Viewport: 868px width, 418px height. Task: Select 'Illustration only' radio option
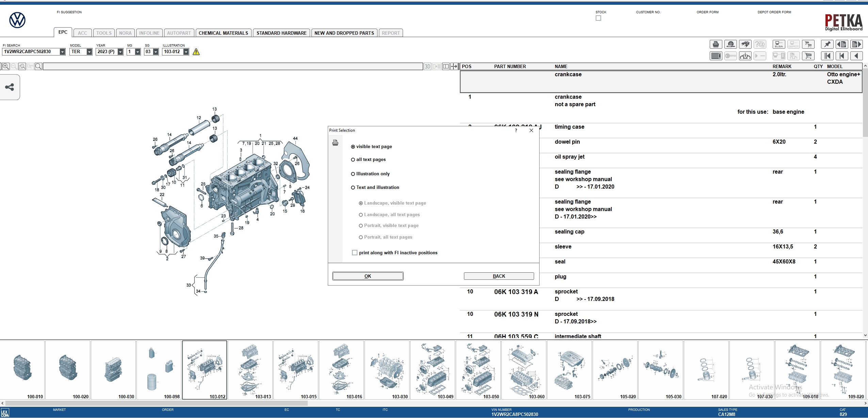[x=370, y=174]
